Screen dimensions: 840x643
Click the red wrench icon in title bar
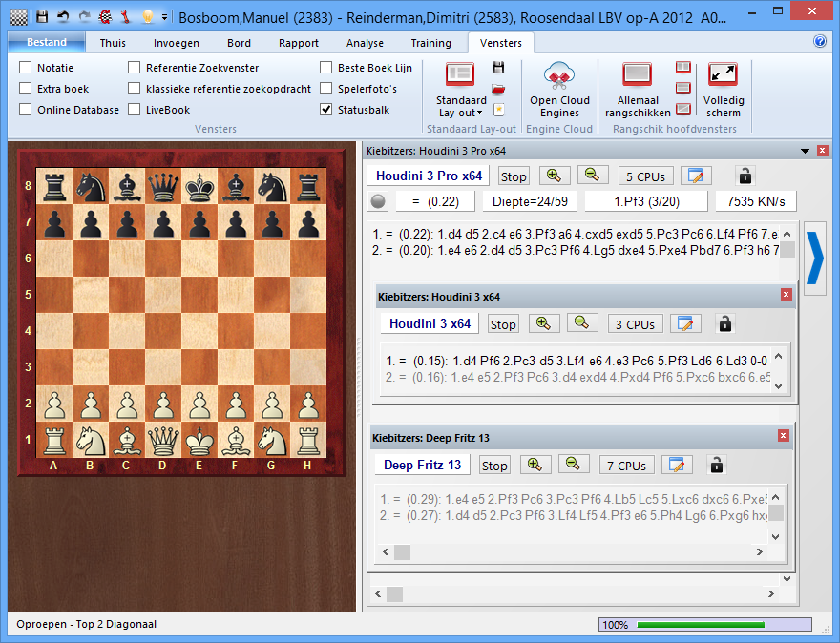click(x=125, y=17)
